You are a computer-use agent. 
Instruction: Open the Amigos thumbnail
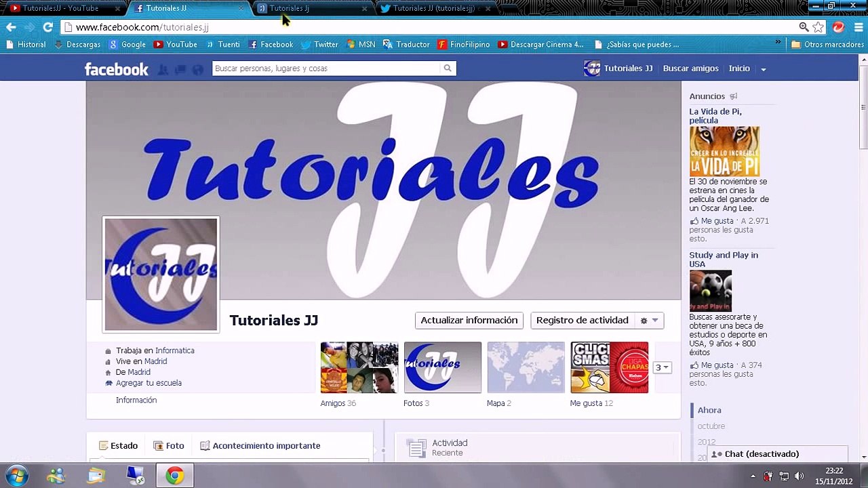pyautogui.click(x=359, y=367)
